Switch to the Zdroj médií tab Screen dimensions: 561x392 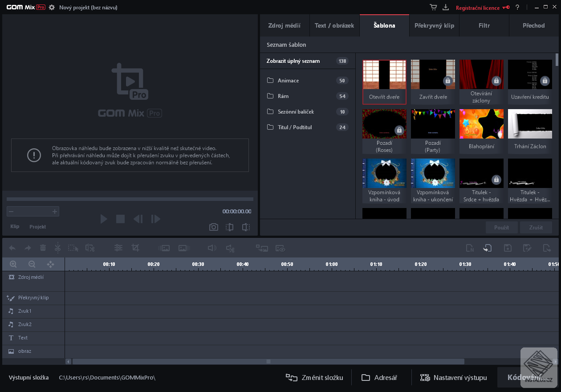tap(285, 25)
